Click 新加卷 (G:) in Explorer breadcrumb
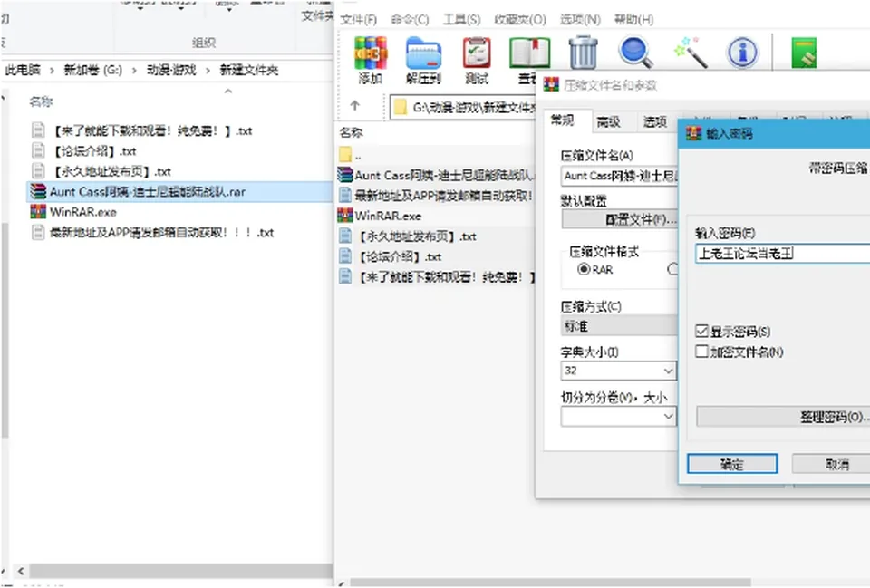The image size is (870, 588). [92, 70]
